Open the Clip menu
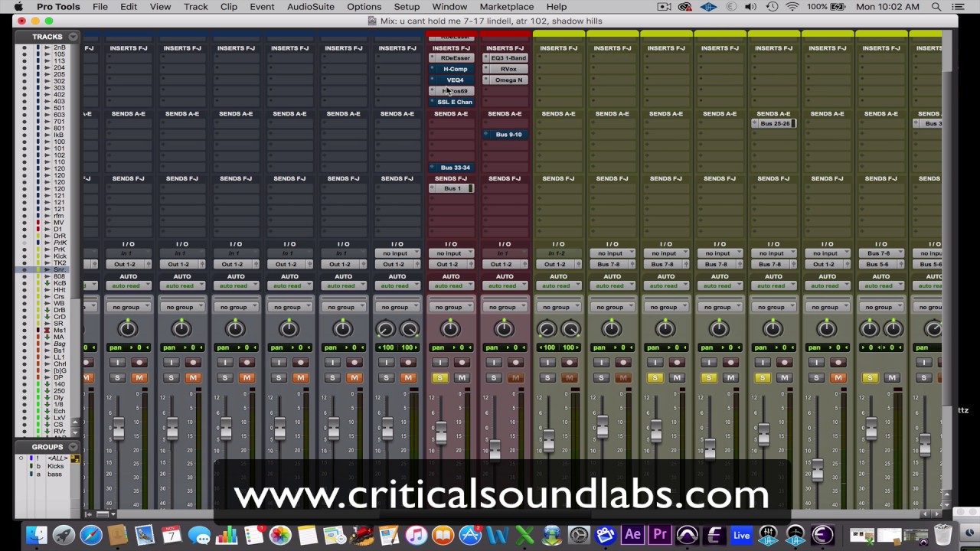 [x=229, y=7]
